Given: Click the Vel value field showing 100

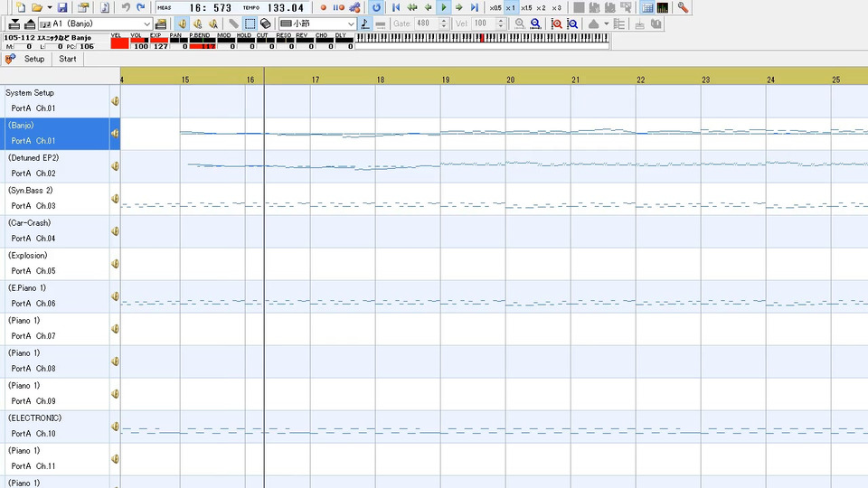Looking at the screenshot, I should (x=483, y=23).
